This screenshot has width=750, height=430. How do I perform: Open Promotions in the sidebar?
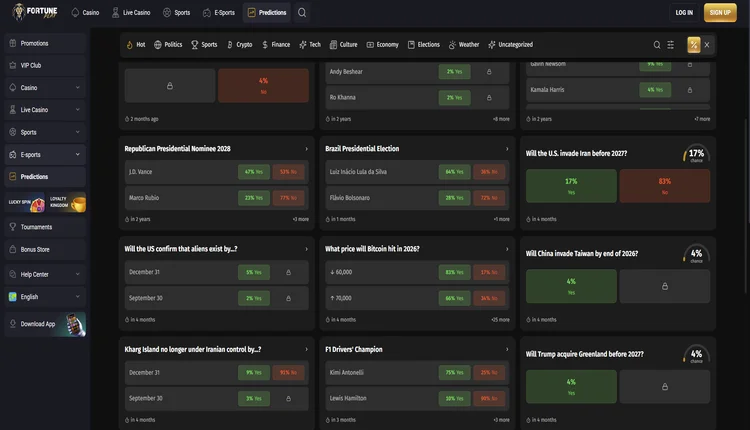click(x=45, y=43)
